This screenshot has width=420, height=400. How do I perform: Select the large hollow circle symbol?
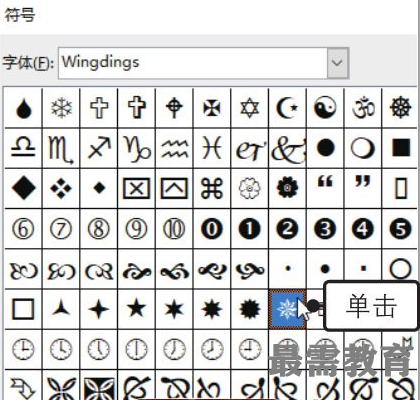pos(400,269)
